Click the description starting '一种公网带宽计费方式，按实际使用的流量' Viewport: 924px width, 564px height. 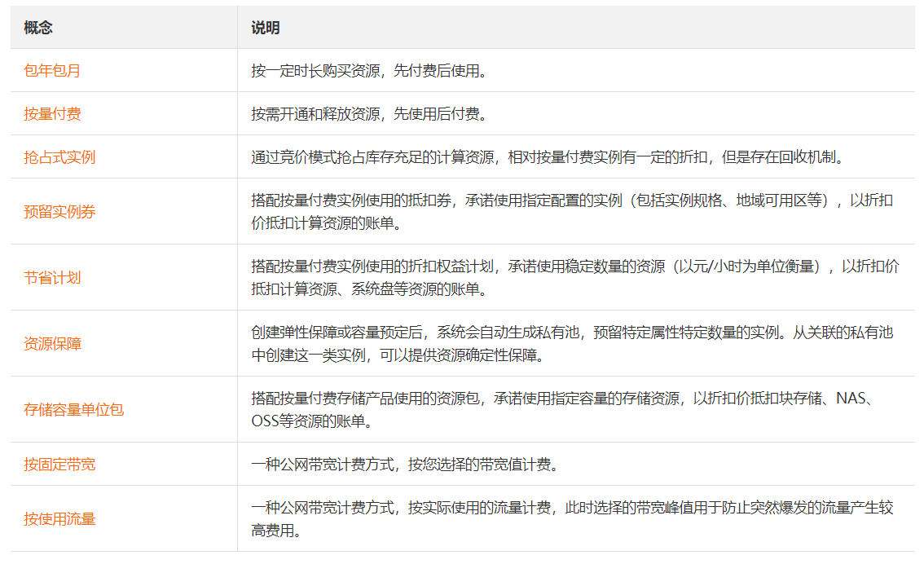pyautogui.click(x=572, y=519)
